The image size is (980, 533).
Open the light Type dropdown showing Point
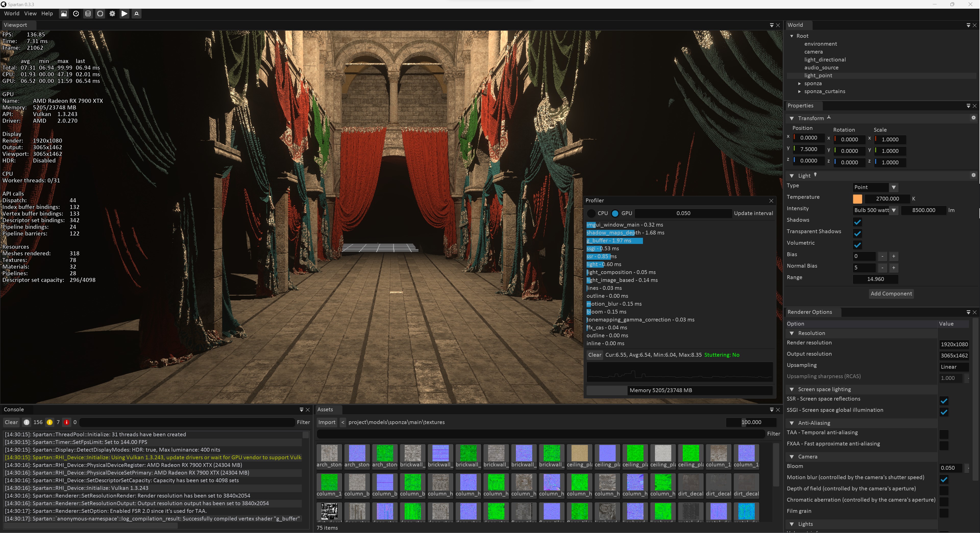[x=875, y=187]
